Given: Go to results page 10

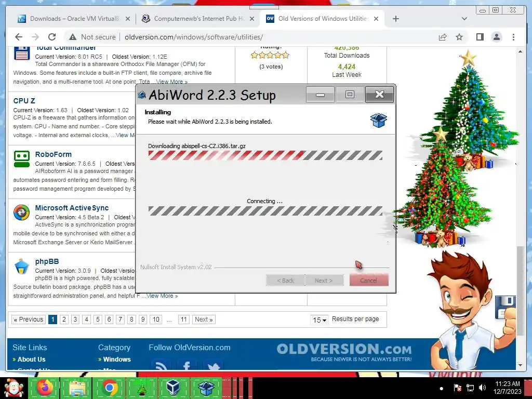Looking at the screenshot, I should (x=156, y=320).
